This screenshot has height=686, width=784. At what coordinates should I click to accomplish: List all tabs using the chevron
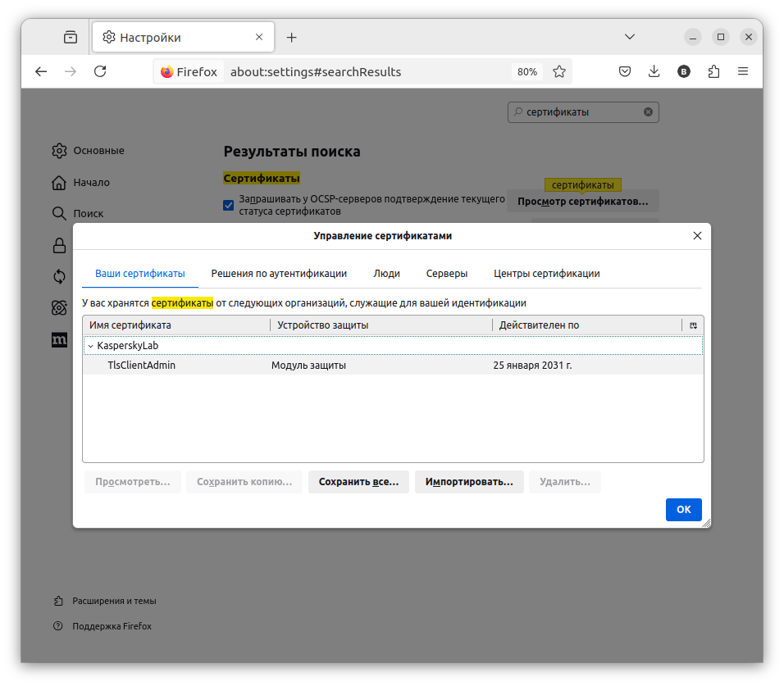coord(630,37)
